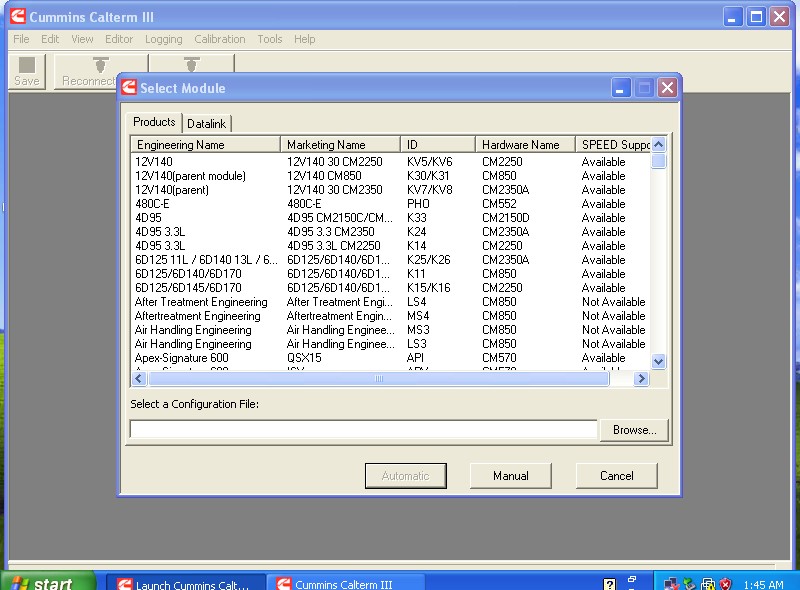Click the help question mark tray icon
The width and height of the screenshot is (800, 590).
609,583
